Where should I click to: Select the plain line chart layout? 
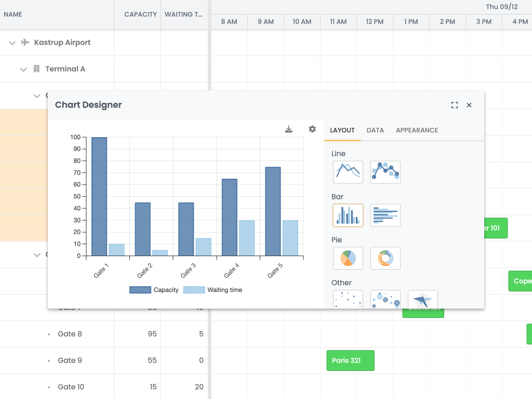click(348, 172)
